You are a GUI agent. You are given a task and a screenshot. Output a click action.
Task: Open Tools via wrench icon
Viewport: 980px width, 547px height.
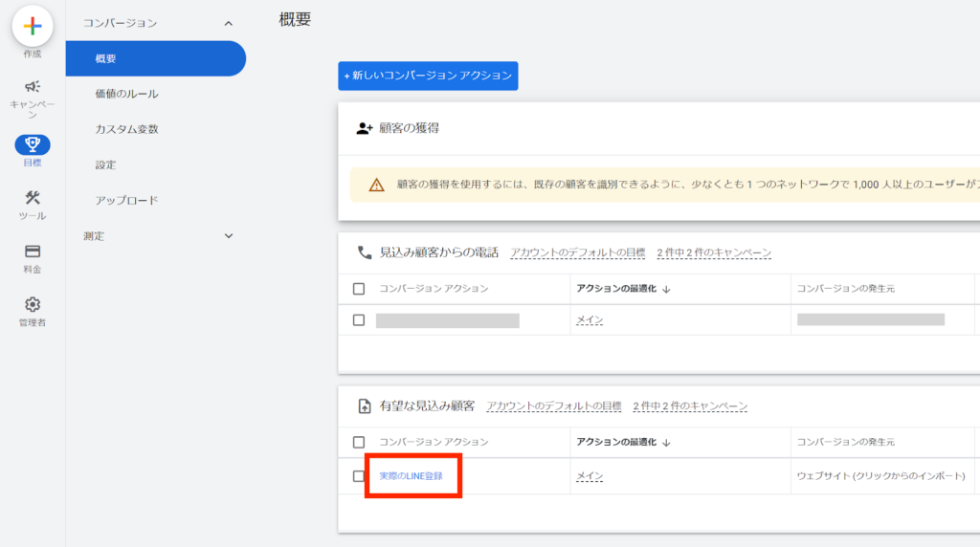32,198
